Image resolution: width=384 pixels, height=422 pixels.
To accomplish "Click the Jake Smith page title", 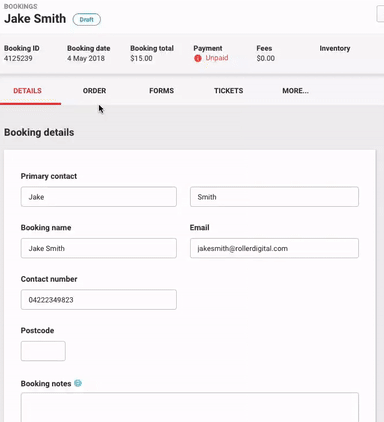I will (x=35, y=19).
